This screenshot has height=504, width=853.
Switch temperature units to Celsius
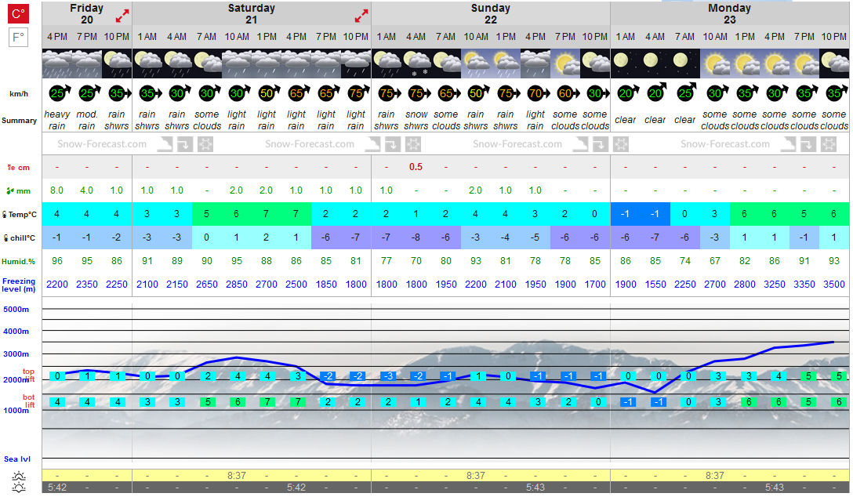pos(18,13)
